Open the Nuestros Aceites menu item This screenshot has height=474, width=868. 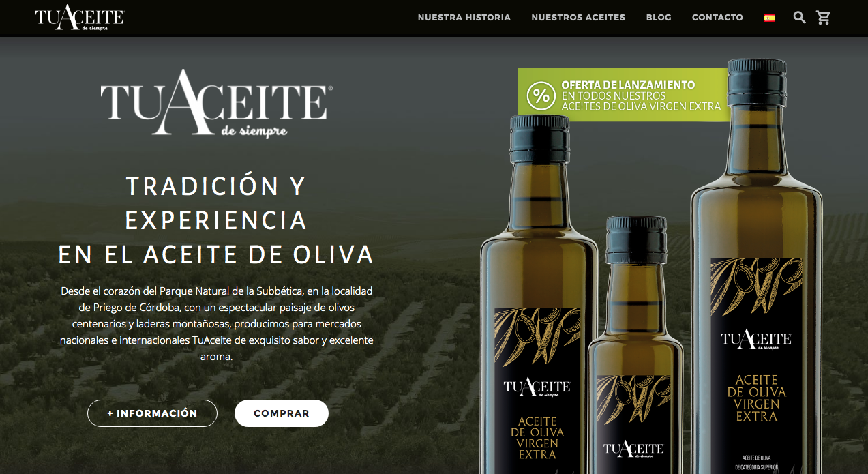point(578,18)
